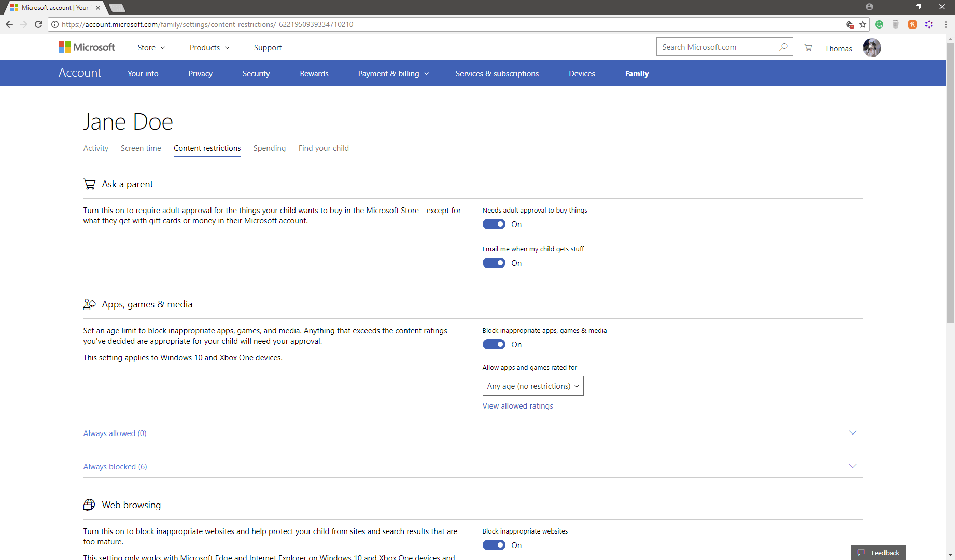955x560 pixels.
Task: Open Chrome menu (three dots)
Action: [946, 24]
